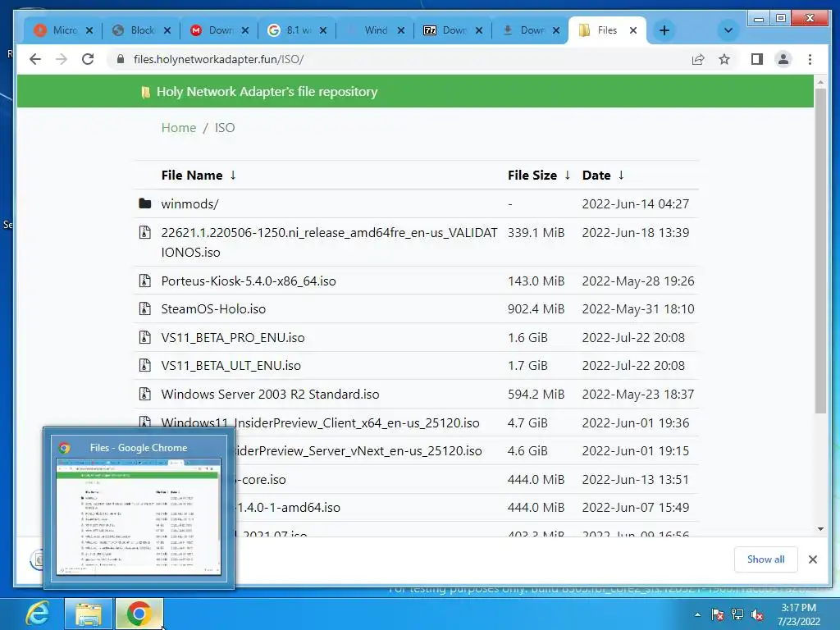Close the Micro tab
This screenshot has width=840, height=630.
coord(89,30)
